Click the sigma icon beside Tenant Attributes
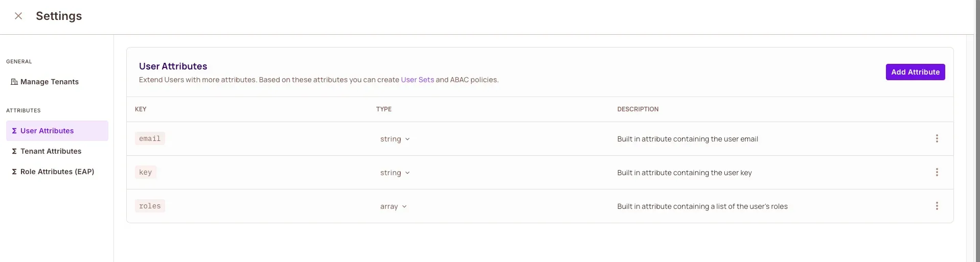This screenshot has width=980, height=262. pyautogui.click(x=14, y=151)
